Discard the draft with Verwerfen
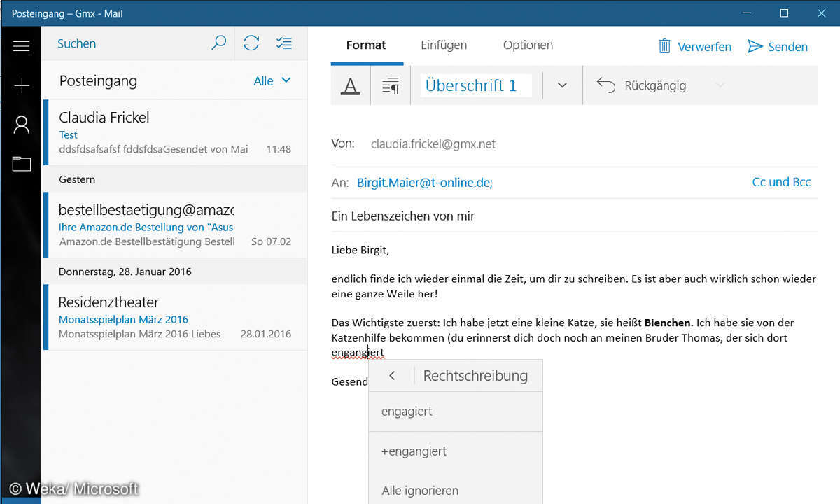This screenshot has height=504, width=840. pyautogui.click(x=695, y=47)
